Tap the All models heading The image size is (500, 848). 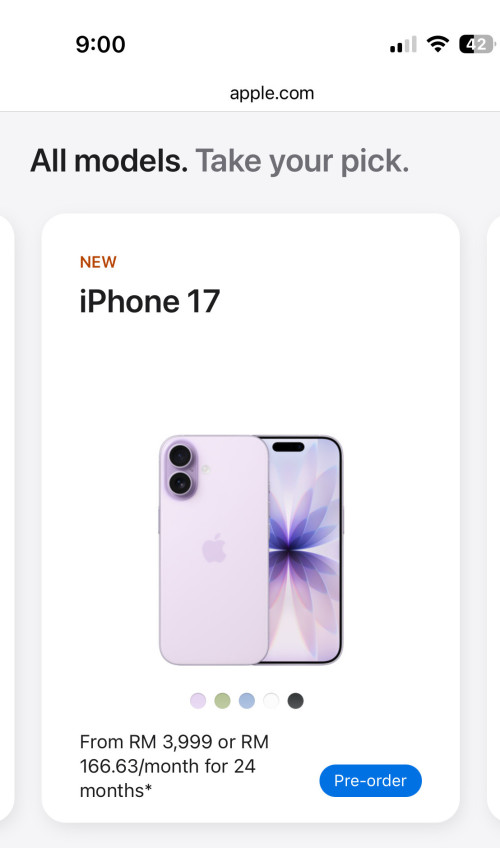coord(109,161)
